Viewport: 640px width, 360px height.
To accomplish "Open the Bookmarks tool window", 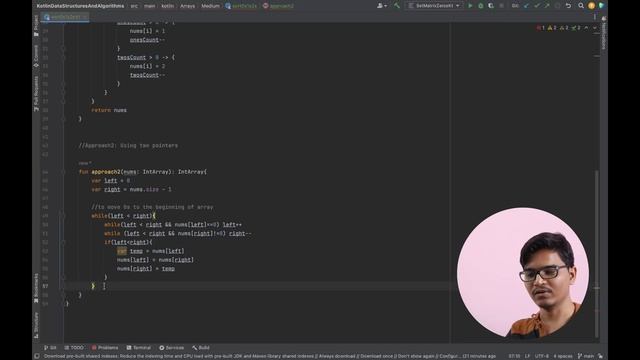I will coord(36,288).
